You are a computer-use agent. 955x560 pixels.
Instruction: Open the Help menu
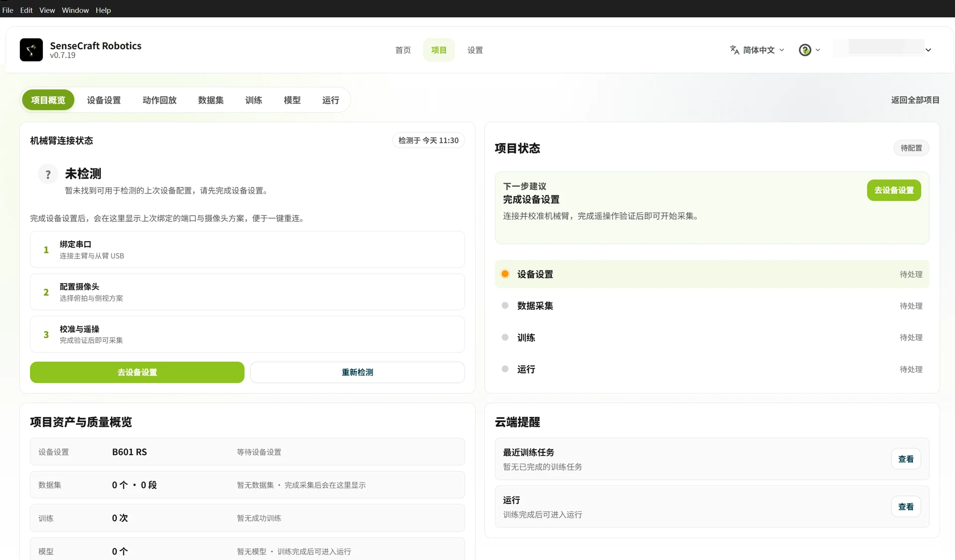coord(103,10)
